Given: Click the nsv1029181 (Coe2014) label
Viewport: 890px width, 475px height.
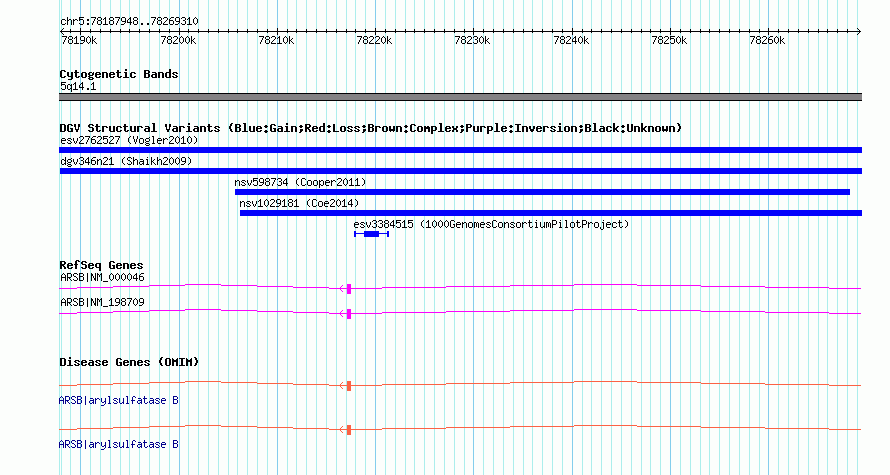Looking at the screenshot, I should click(x=299, y=203).
